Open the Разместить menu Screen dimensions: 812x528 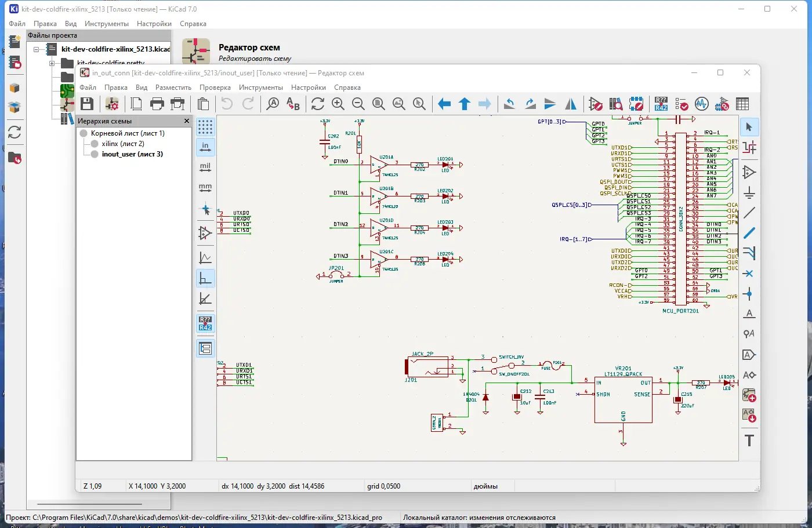[173, 88]
